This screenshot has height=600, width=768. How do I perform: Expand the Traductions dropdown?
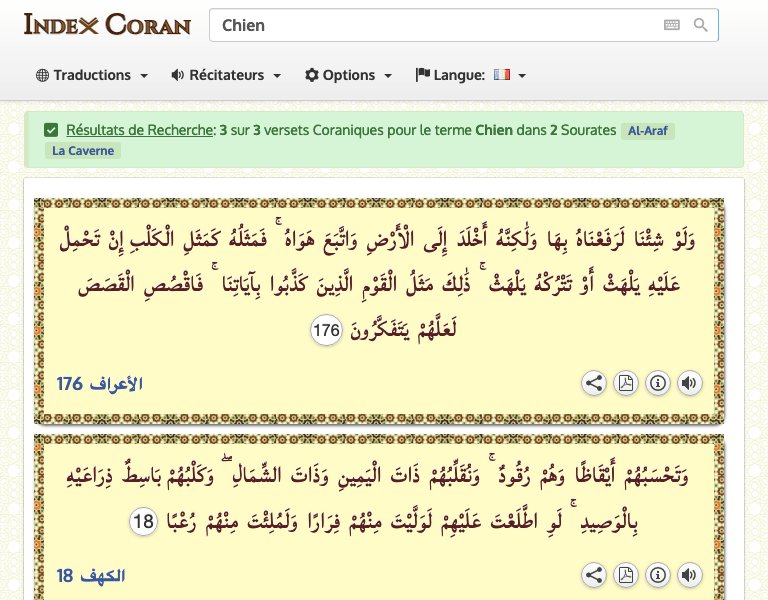point(92,75)
